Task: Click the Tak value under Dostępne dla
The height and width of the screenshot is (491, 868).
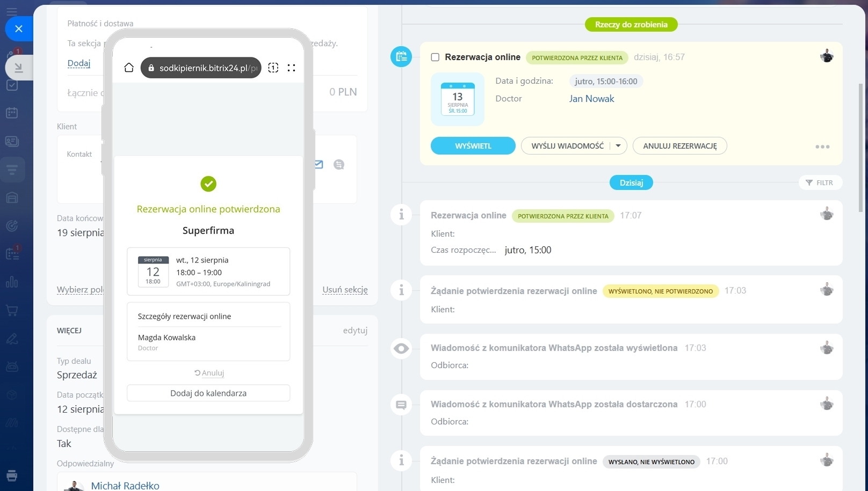Action: [x=64, y=444]
